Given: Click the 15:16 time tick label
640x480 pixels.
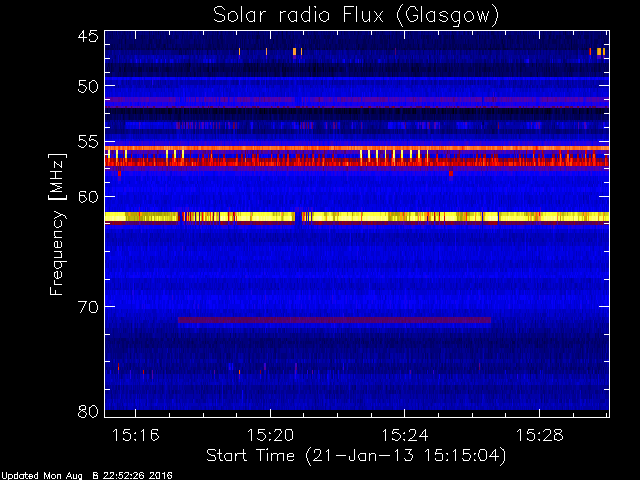Looking at the screenshot, I should point(136,435).
